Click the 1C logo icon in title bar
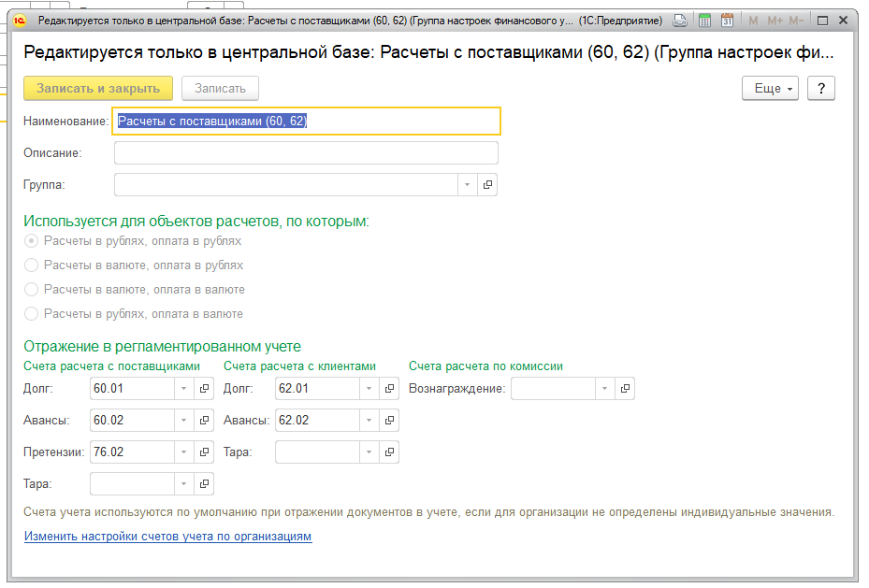The height and width of the screenshot is (588, 869). (17, 21)
